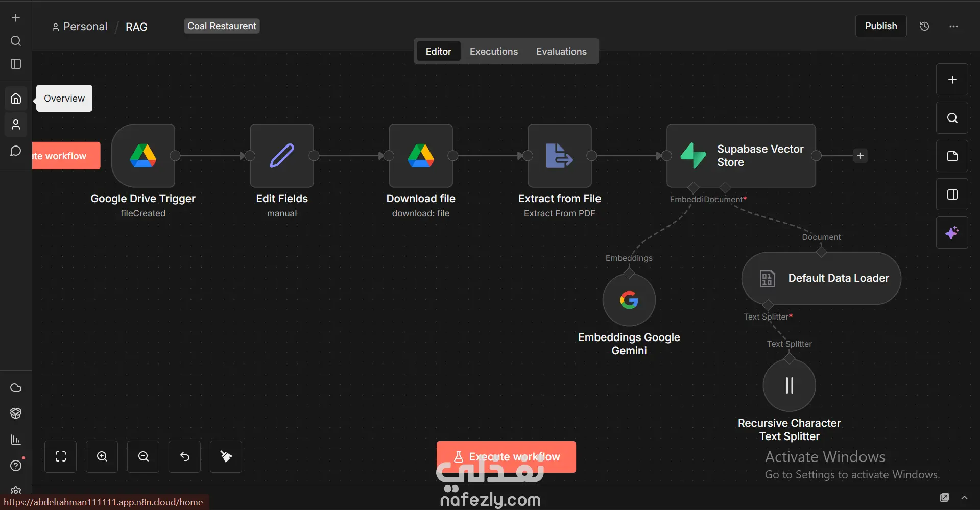Zoom in on the canvas

(x=102, y=456)
